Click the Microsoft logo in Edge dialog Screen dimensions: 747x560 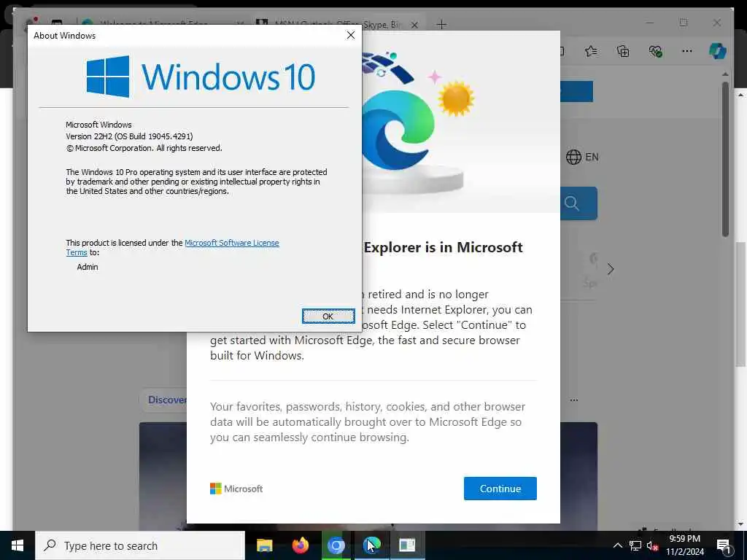(236, 489)
